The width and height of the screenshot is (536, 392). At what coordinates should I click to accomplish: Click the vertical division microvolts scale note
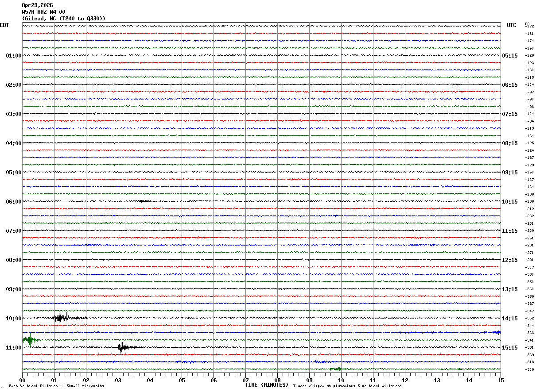(x=56, y=386)
